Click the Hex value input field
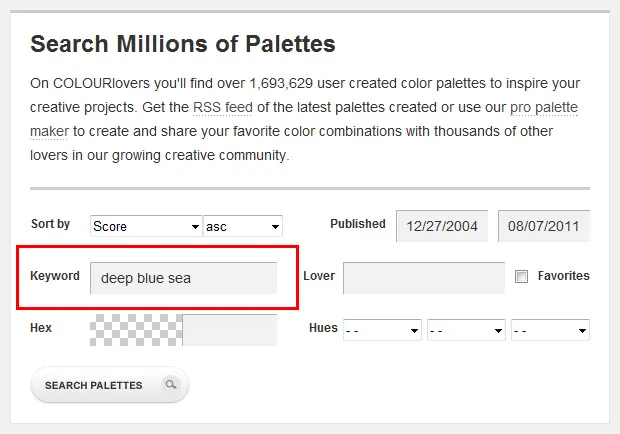The image size is (620, 434). [x=229, y=330]
